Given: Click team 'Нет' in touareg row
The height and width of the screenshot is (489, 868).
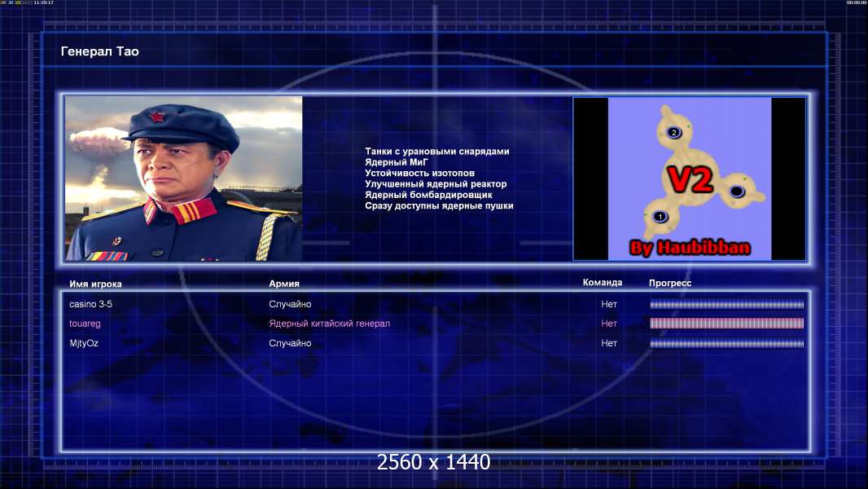Looking at the screenshot, I should tap(609, 324).
